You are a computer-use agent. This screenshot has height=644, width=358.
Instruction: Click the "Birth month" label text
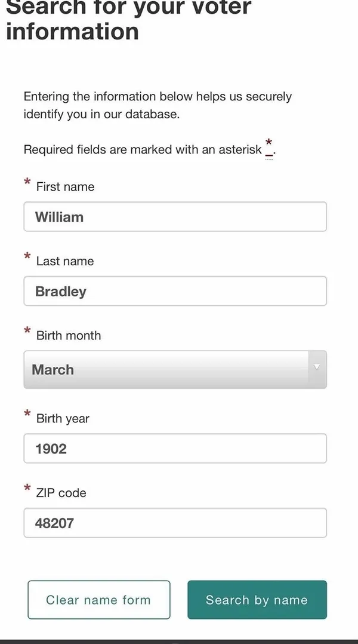[x=69, y=336]
